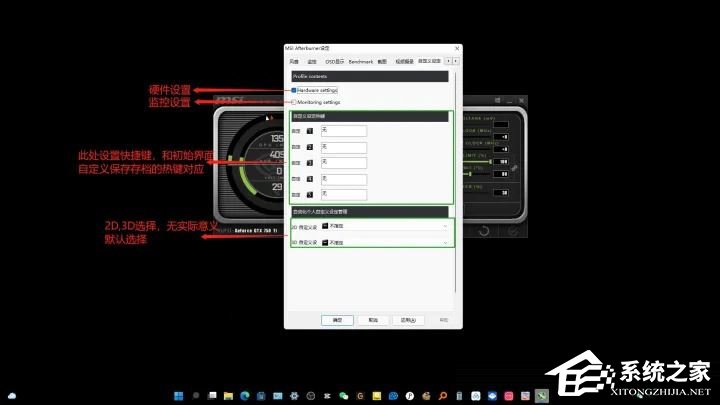720x405 pixels.
Task: Click orange magnifier taskbar icon
Action: pyautogui.click(x=443, y=396)
